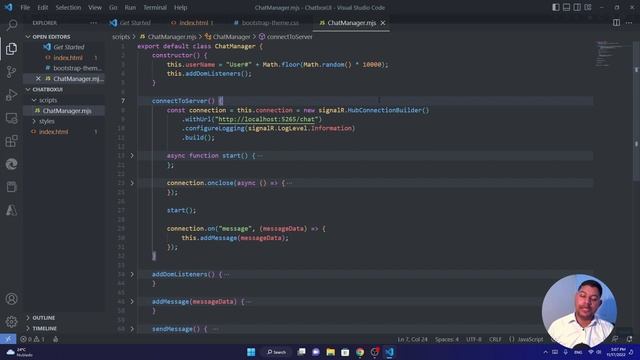
Task: Open Google Chrome from the taskbar
Action: pos(360,352)
